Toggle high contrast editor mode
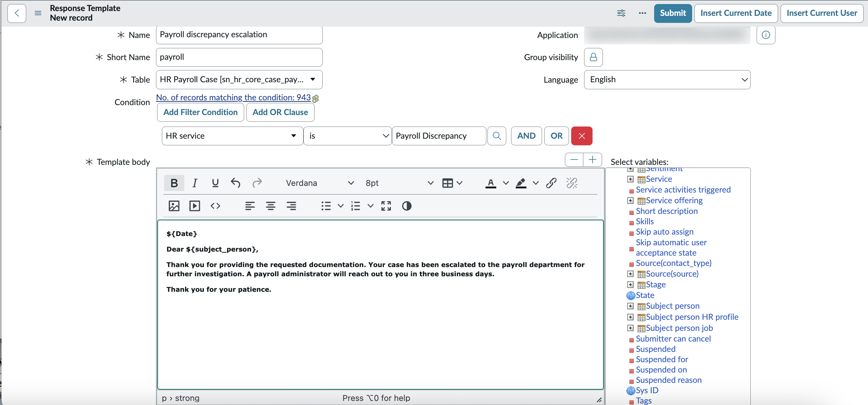The width and height of the screenshot is (868, 405). [x=407, y=206]
